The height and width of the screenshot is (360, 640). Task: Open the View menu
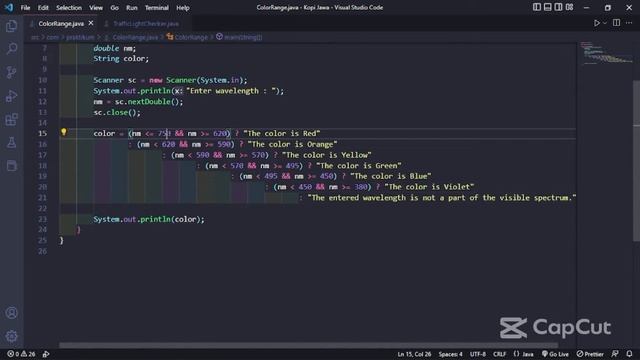coord(96,7)
